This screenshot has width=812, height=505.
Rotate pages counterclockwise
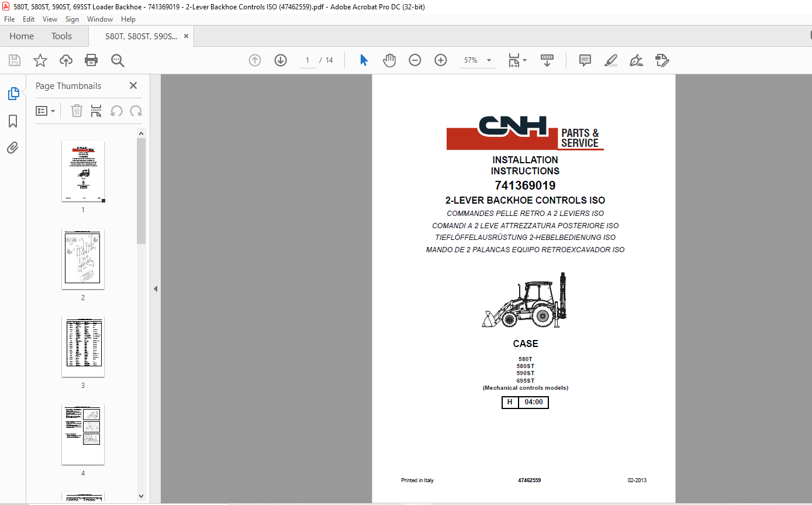[116, 111]
